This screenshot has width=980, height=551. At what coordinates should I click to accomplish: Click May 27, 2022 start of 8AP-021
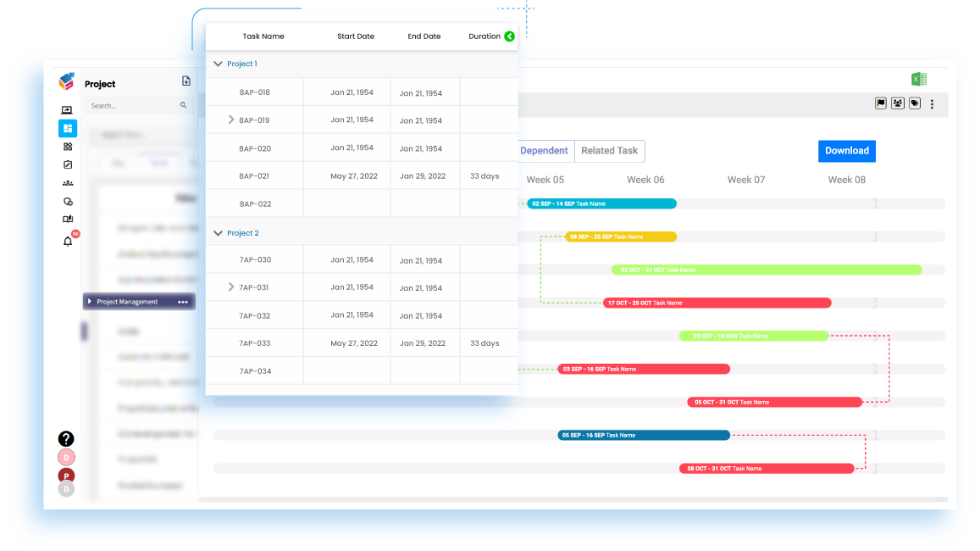pyautogui.click(x=354, y=176)
